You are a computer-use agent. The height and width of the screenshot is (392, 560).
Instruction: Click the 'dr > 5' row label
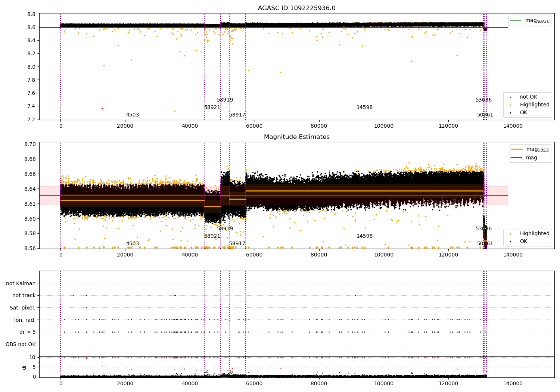28,332
